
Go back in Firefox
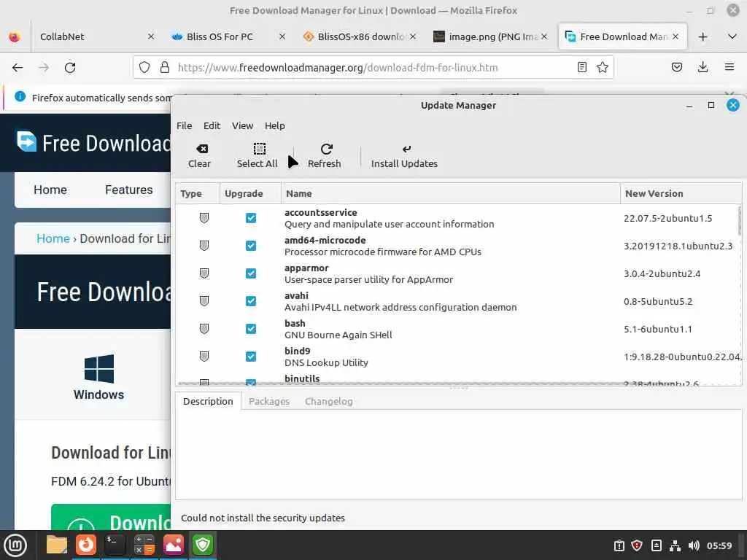click(18, 68)
